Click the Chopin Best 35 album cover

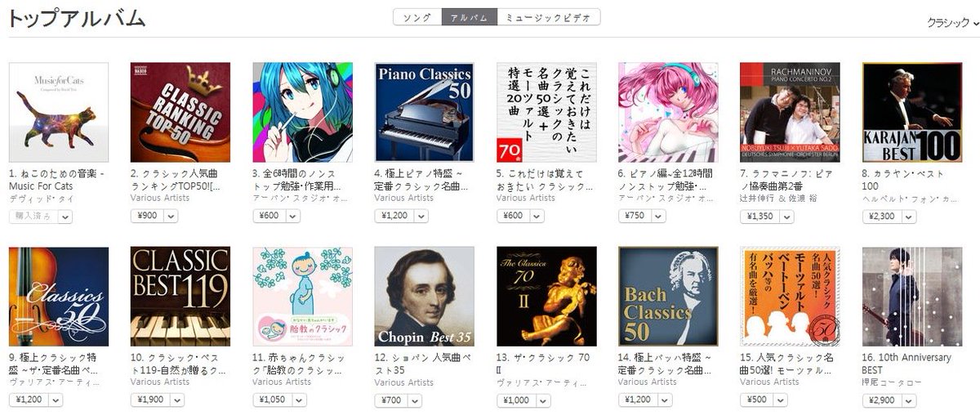coord(424,297)
